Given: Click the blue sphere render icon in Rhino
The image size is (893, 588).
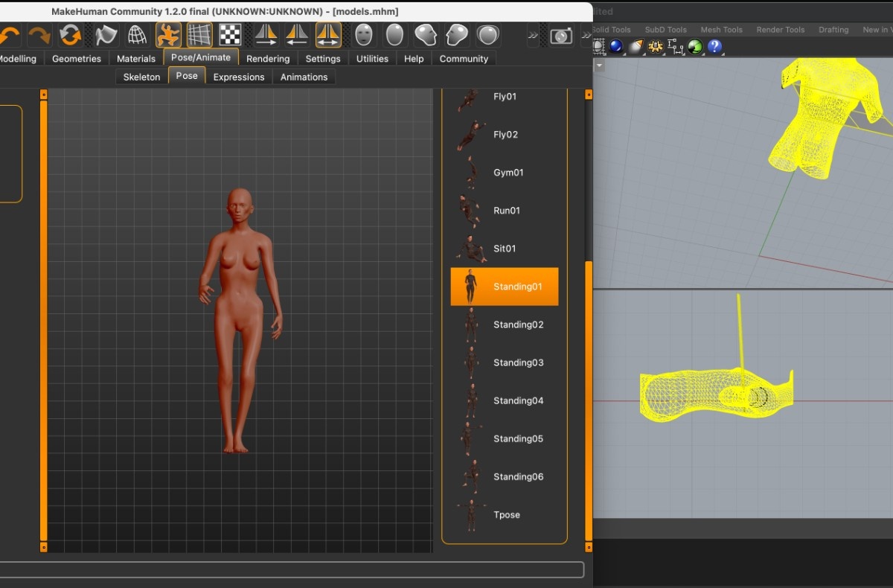Looking at the screenshot, I should coord(616,47).
